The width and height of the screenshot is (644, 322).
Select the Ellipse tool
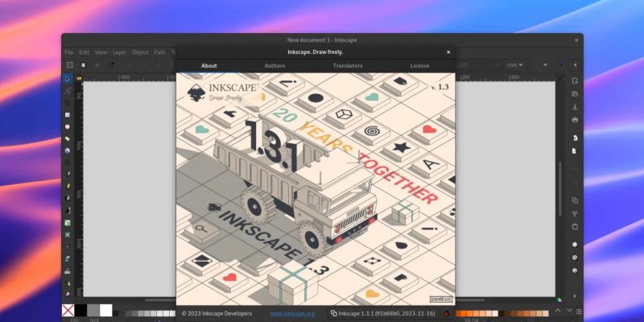coord(68,127)
